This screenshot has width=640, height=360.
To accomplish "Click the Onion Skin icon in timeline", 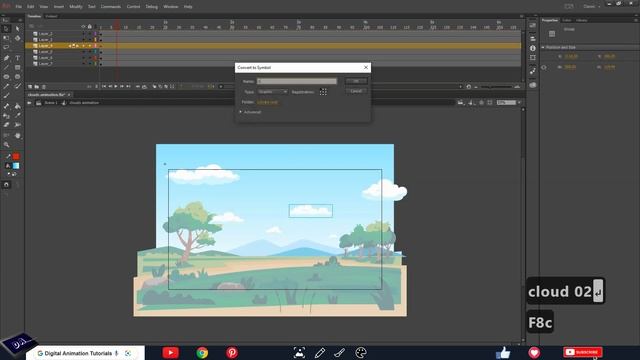I will (x=154, y=87).
